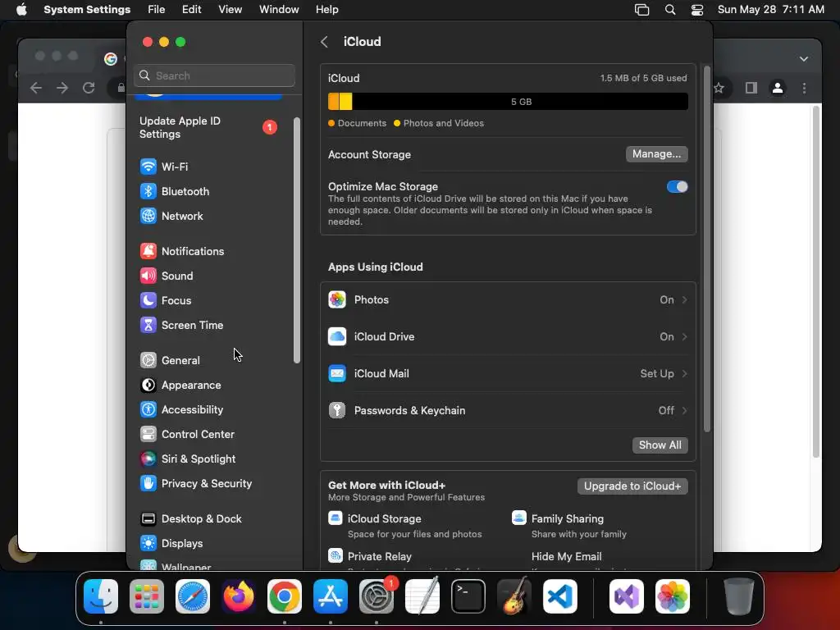Open Control Center in menu bar
The height and width of the screenshot is (630, 840).
(x=697, y=10)
